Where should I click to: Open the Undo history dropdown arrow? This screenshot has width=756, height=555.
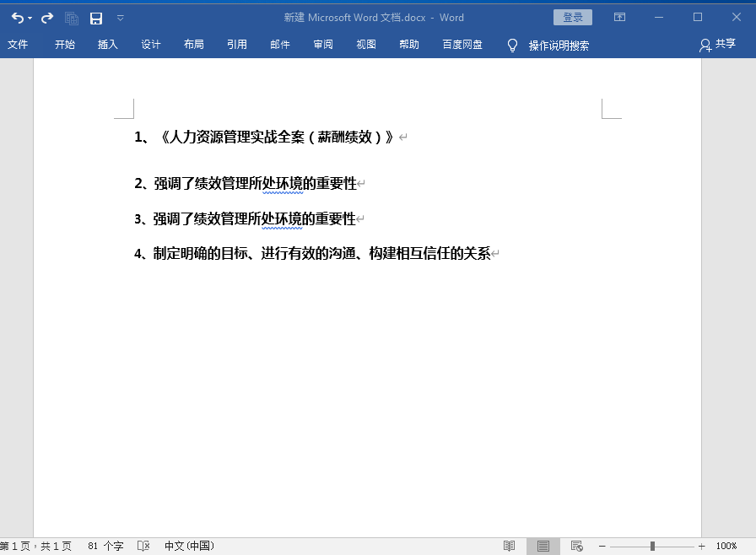[30, 19]
